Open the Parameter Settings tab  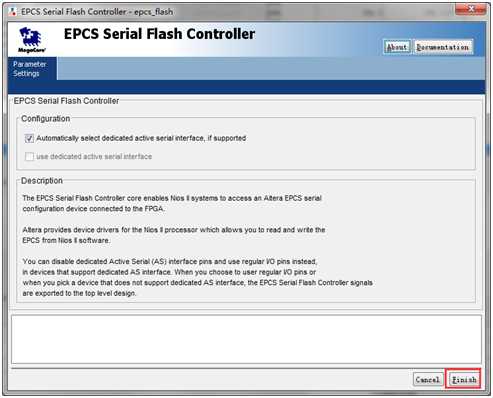[32, 69]
